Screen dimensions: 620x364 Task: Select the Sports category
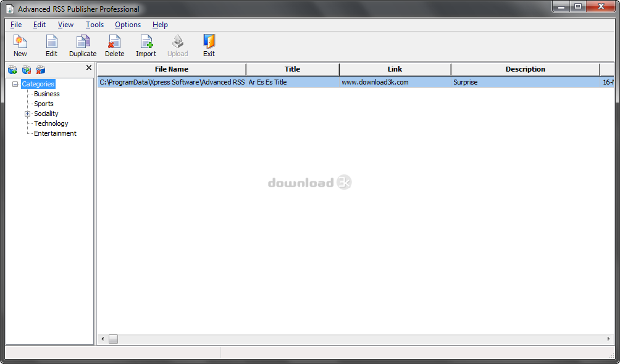tap(43, 104)
